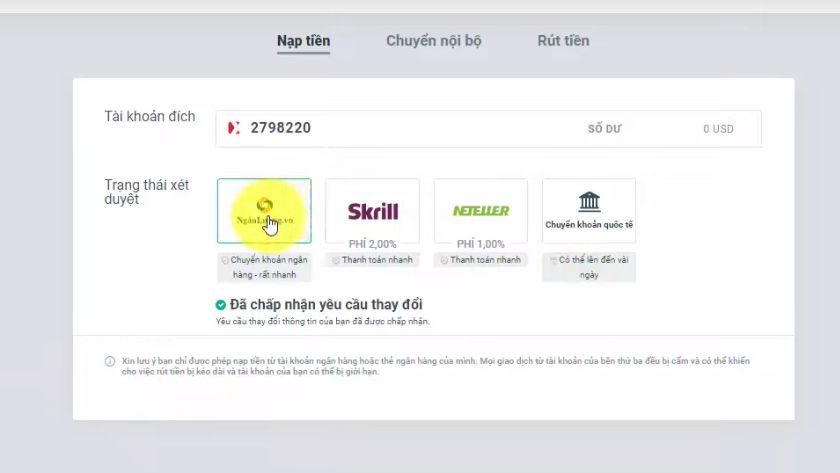Click the 'SỐ DƯ' label
The height and width of the screenshot is (473, 840).
pos(604,129)
